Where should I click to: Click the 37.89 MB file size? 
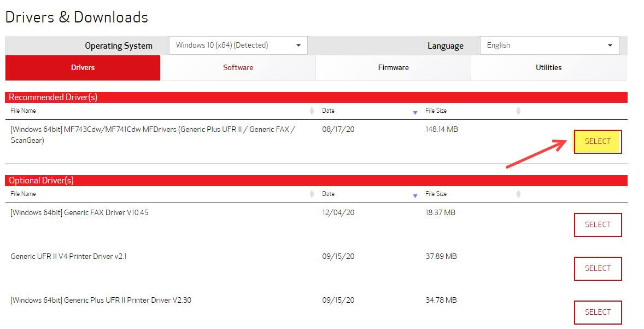pyautogui.click(x=441, y=256)
